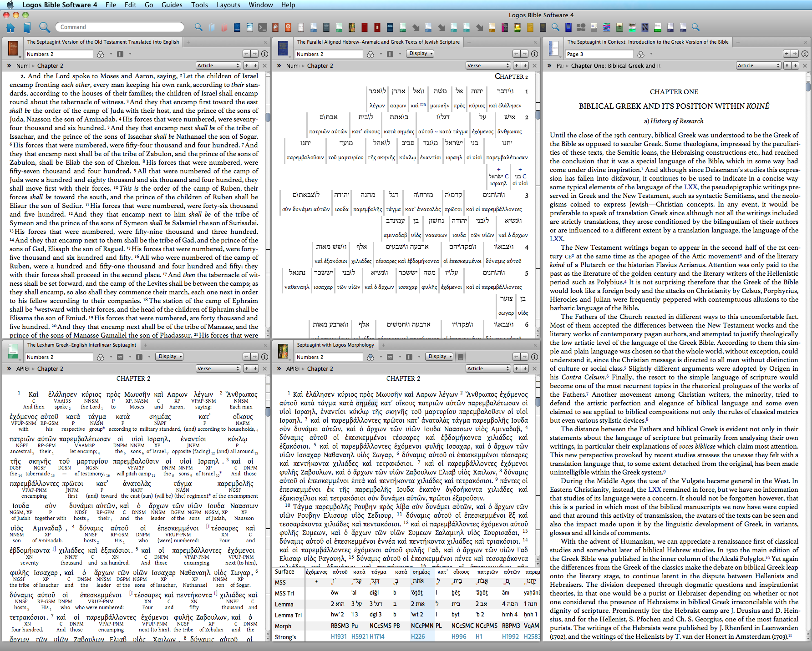The image size is (812, 651).
Task: Toggle multi-column view in Logos Morphology panel
Action: tap(409, 357)
